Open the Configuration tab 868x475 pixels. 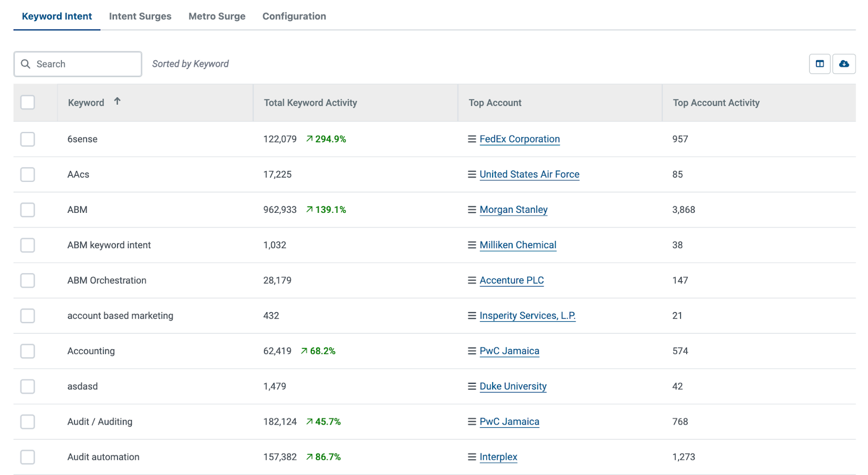pos(294,16)
